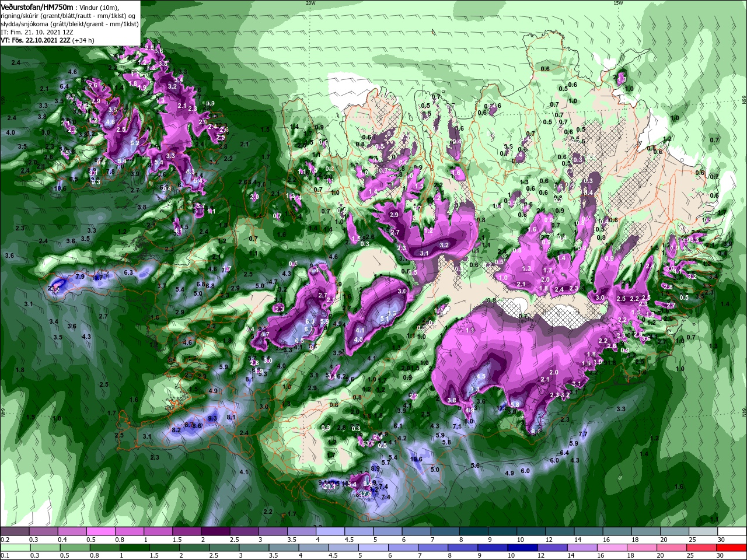The width and height of the screenshot is (747, 560).
Task: Click the '17.0' precipitation value on the map
Action: coord(366,494)
